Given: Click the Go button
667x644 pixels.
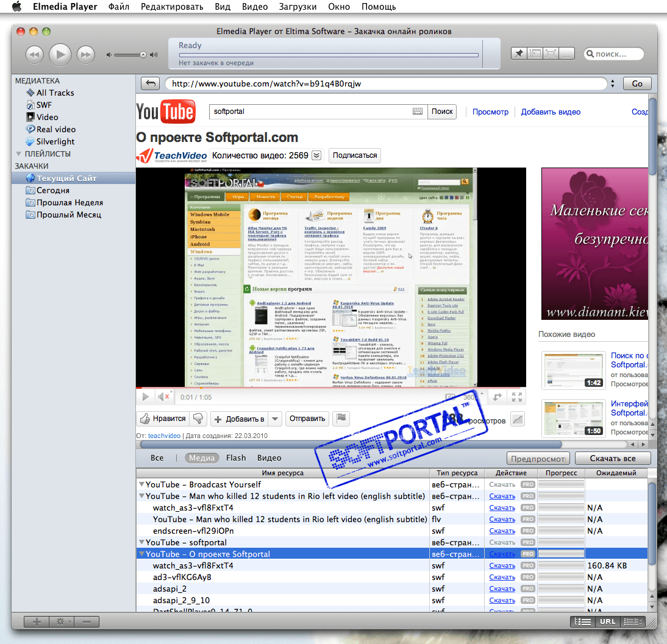Looking at the screenshot, I should tap(637, 83).
